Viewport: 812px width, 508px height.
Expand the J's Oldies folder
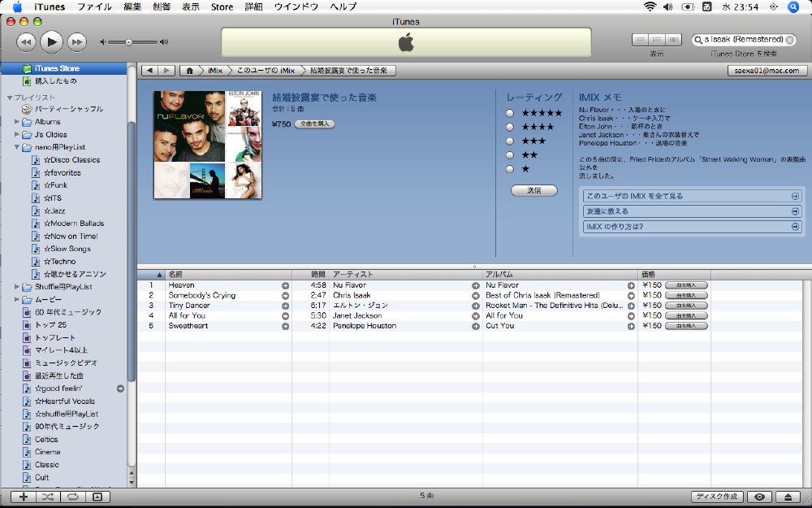click(17, 134)
